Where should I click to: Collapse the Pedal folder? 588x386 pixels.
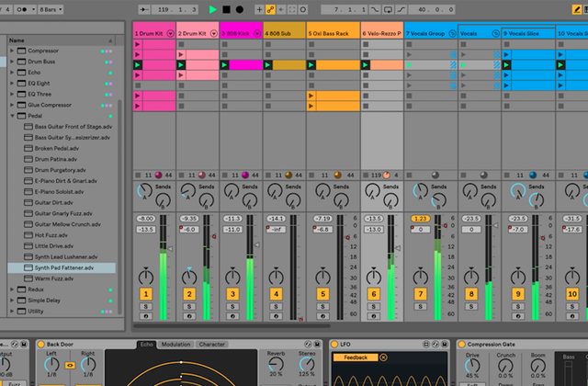[x=12, y=116]
